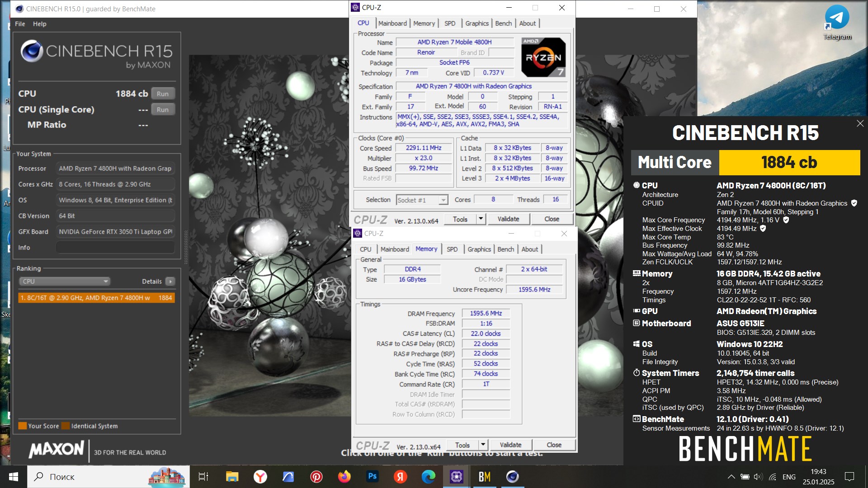Expand Tools dropdown arrow in lower CPU-Z
This screenshot has width=868, height=488.
[x=483, y=445]
